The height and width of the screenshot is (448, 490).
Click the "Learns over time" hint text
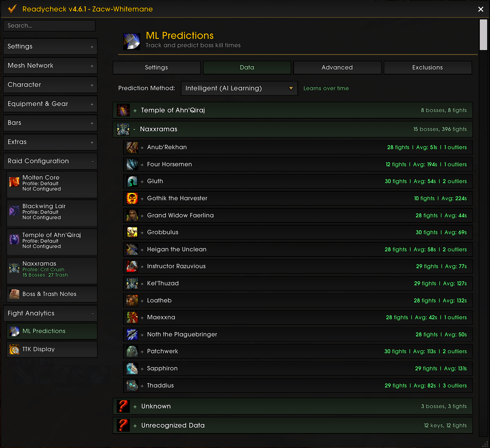[326, 88]
